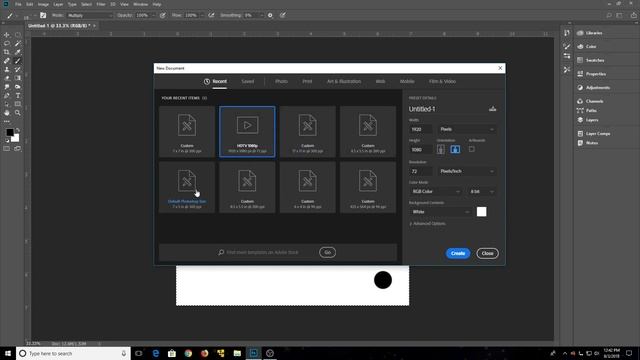Screen dimensions: 640x360
Task: Select the Eraser tool
Action: click(7, 78)
